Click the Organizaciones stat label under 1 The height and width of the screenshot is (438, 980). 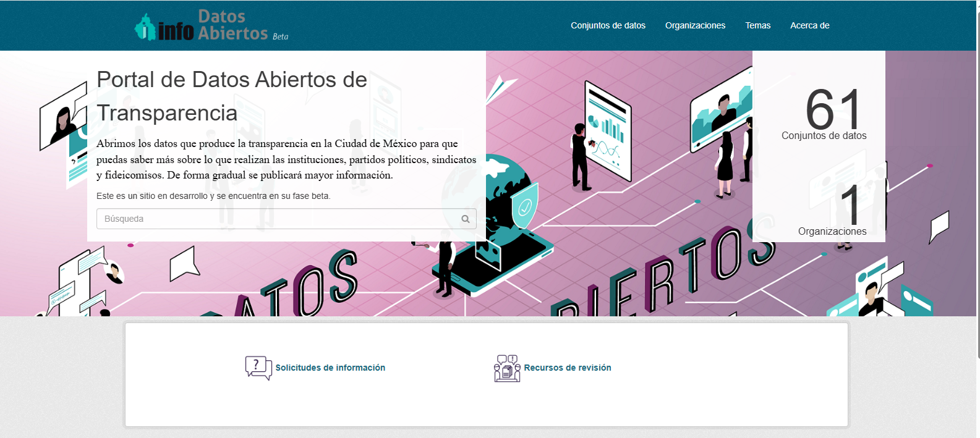pyautogui.click(x=832, y=232)
